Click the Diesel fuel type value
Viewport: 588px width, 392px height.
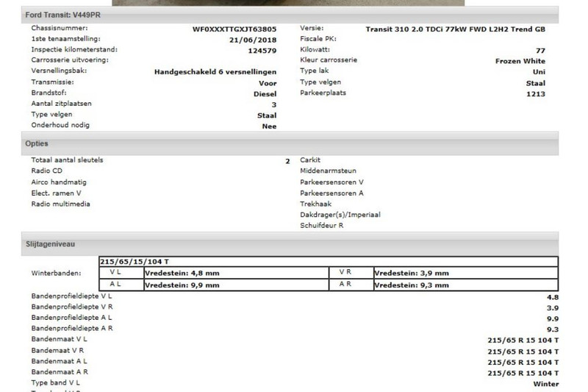pos(265,94)
